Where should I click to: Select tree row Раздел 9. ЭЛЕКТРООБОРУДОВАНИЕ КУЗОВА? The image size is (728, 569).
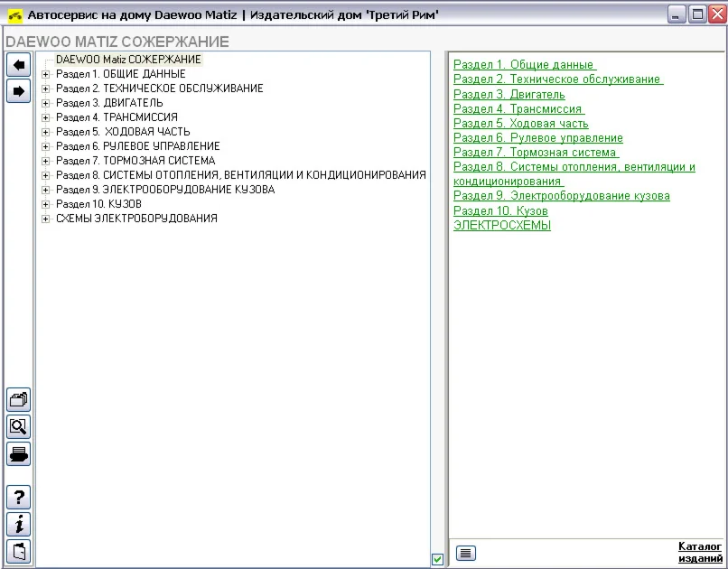164,190
